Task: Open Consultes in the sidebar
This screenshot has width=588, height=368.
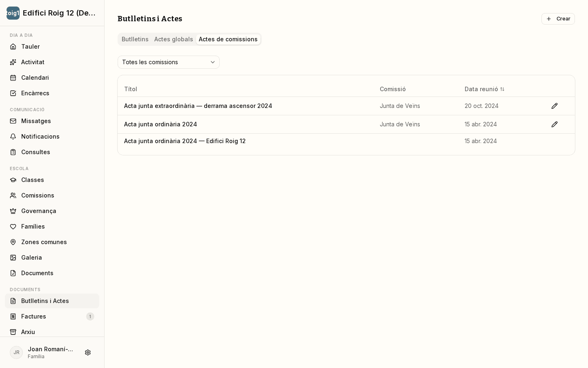Action: point(52,152)
